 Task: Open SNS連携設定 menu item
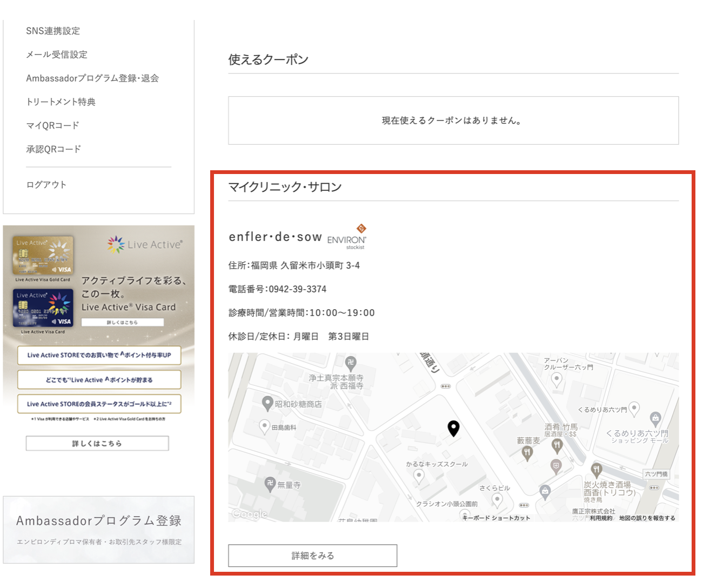pos(53,31)
